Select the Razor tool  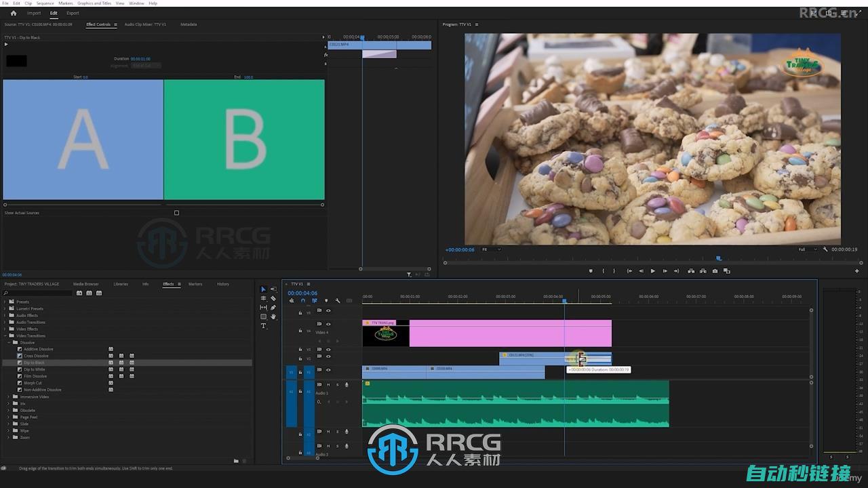[273, 298]
